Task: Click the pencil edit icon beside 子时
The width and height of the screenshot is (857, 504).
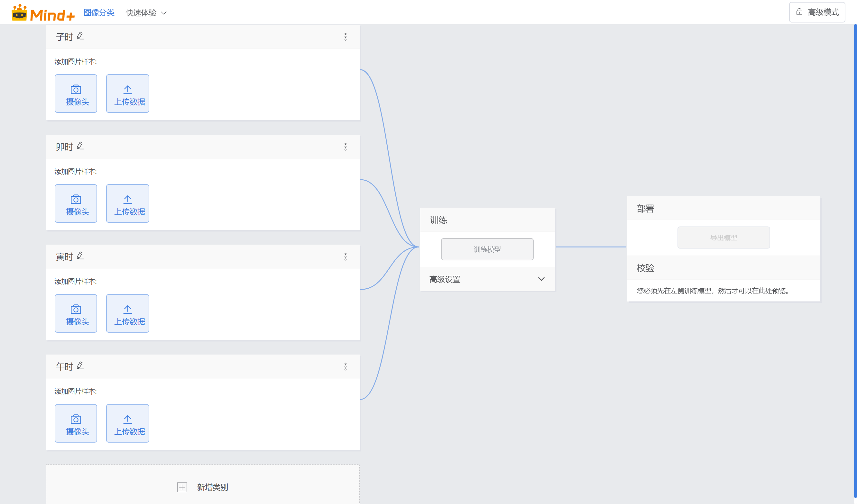Action: (80, 36)
